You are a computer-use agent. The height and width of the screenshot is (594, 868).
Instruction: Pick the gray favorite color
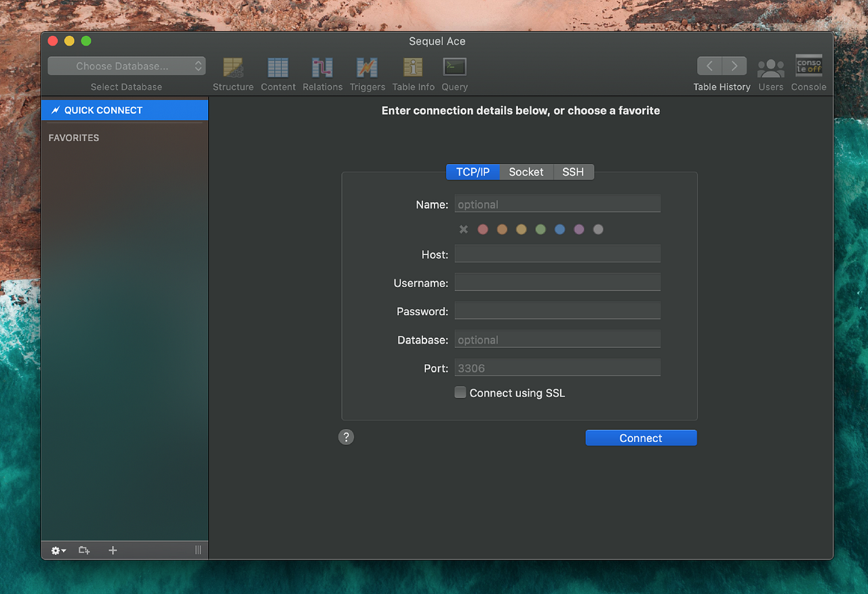click(x=598, y=229)
